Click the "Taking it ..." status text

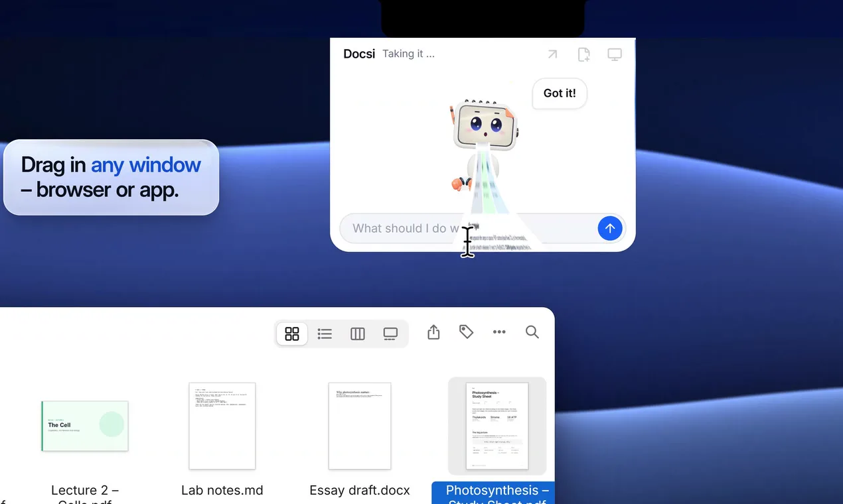tap(408, 54)
